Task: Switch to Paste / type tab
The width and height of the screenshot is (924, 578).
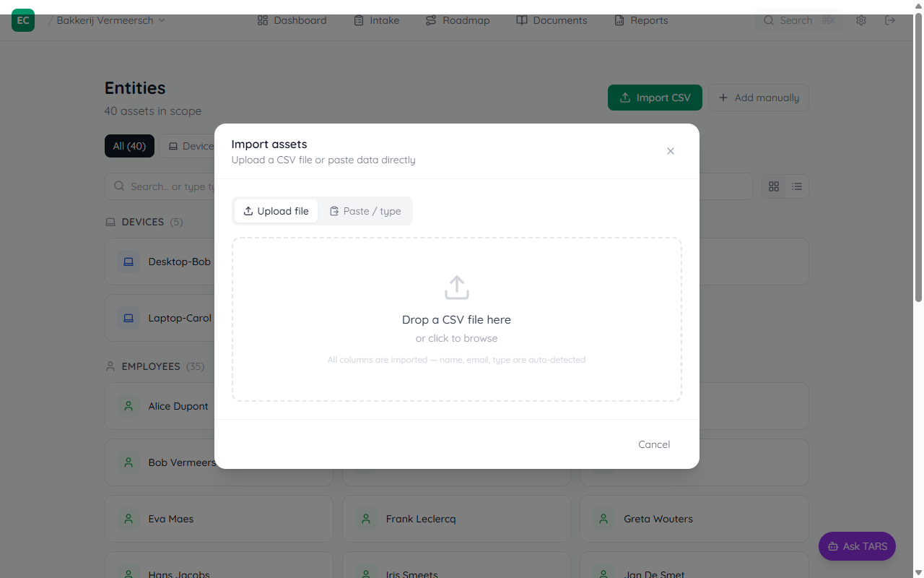Action: (x=365, y=211)
